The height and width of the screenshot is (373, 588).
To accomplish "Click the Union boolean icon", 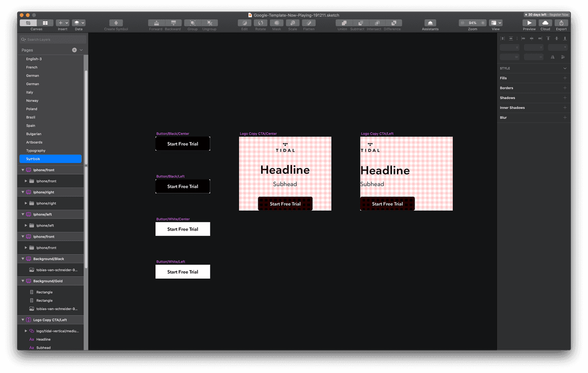I will pyautogui.click(x=344, y=23).
